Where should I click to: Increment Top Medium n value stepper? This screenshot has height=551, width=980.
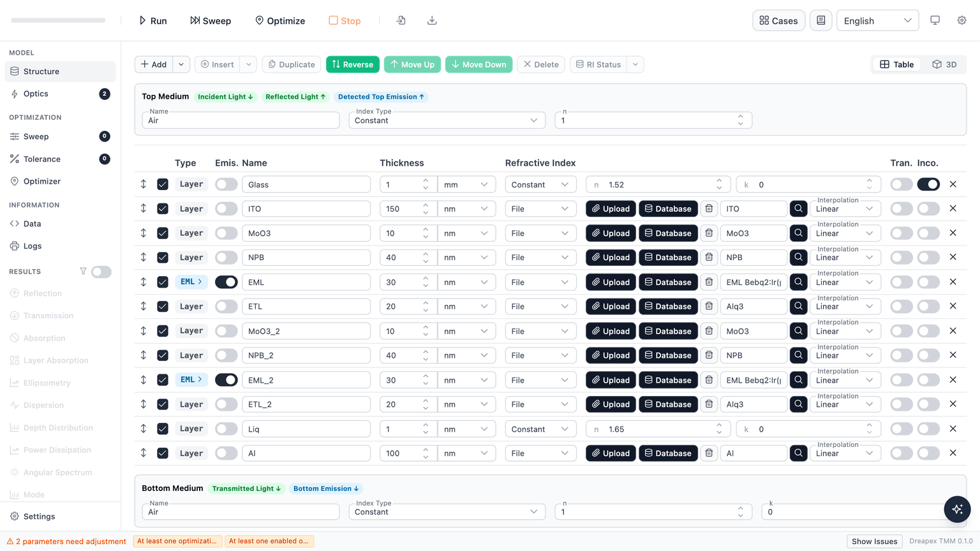[740, 117]
